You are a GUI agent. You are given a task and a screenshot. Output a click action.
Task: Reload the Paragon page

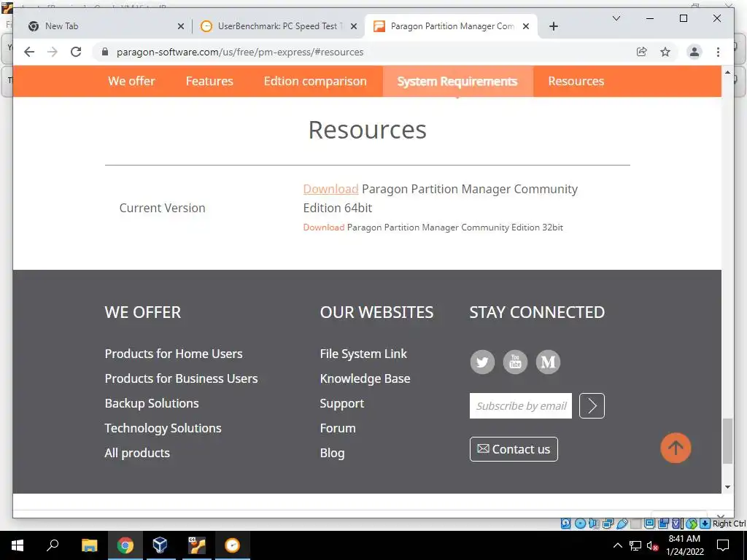pos(76,52)
